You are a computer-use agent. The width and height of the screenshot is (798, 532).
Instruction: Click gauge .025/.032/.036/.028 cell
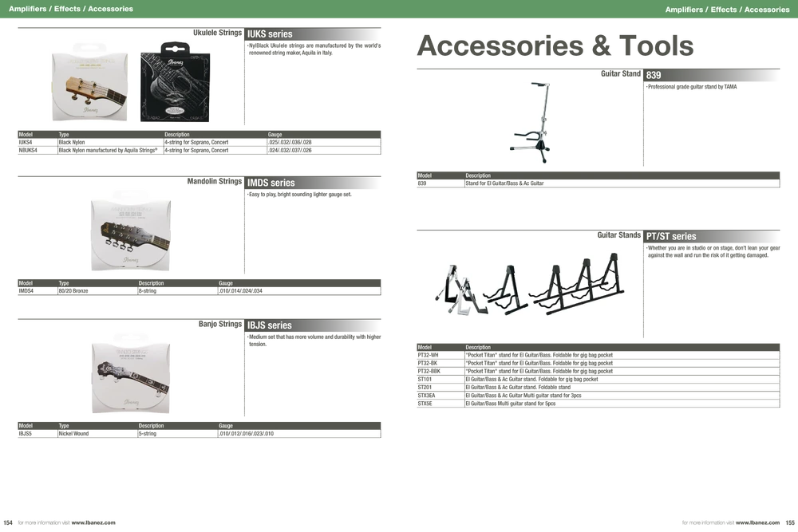tap(324, 143)
